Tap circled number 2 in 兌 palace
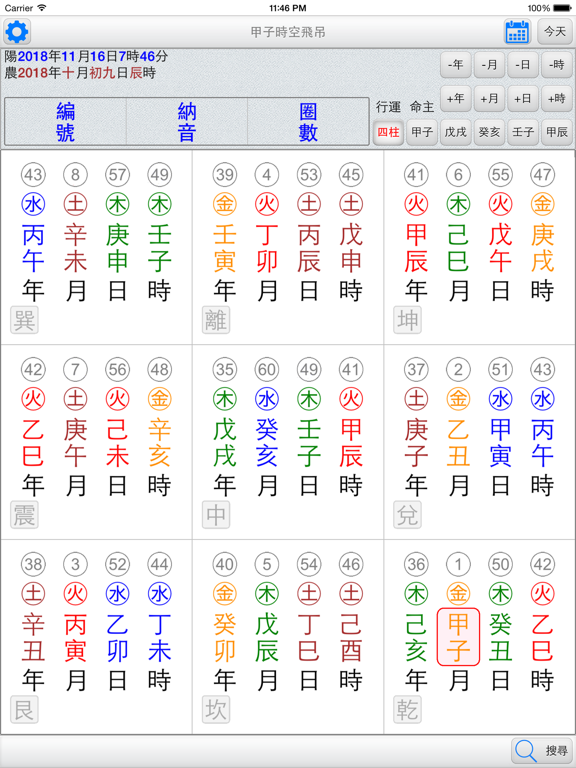The width and height of the screenshot is (576, 768). (x=458, y=370)
